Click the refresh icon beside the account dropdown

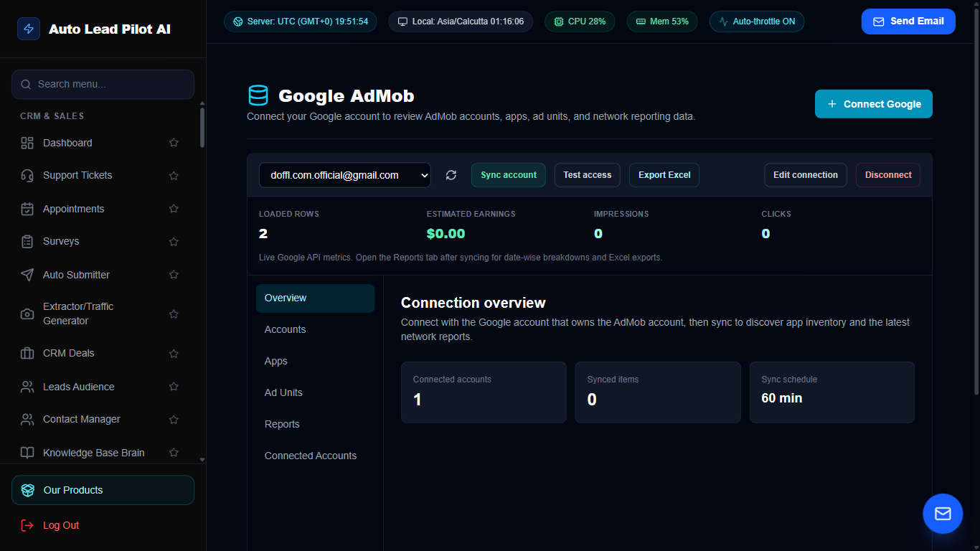pyautogui.click(x=451, y=175)
